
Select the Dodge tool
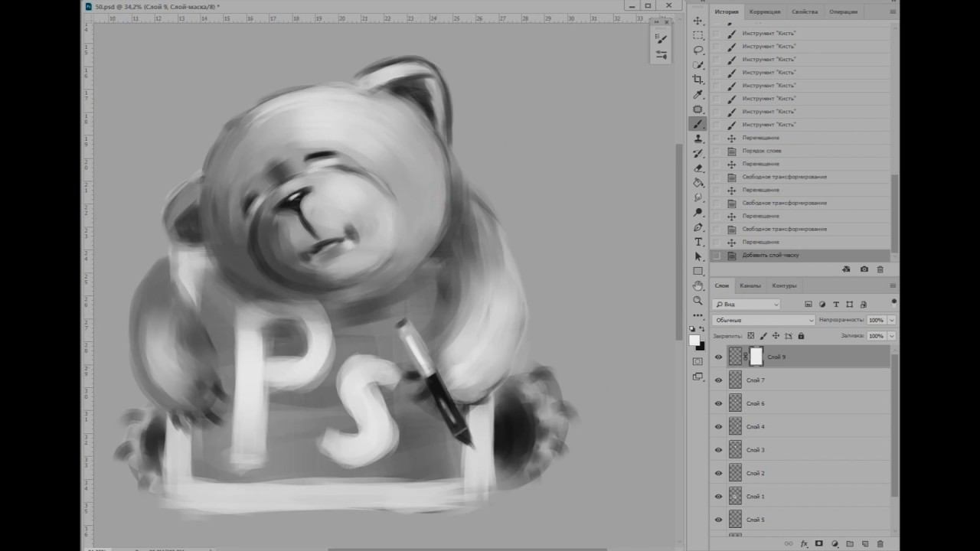coord(697,212)
